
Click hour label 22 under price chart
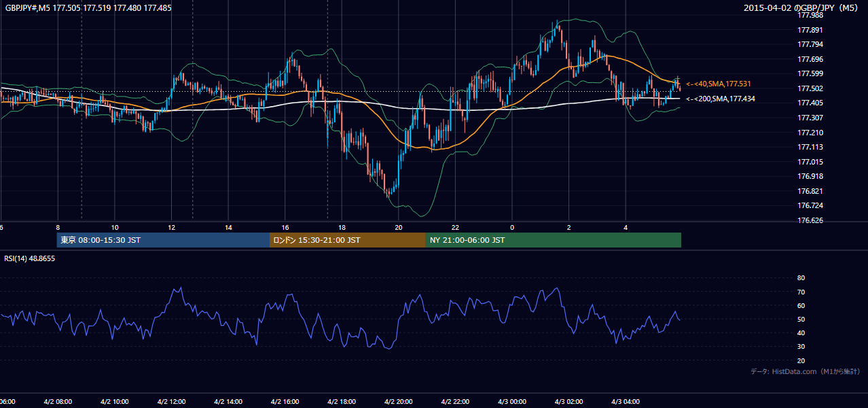coord(456,227)
